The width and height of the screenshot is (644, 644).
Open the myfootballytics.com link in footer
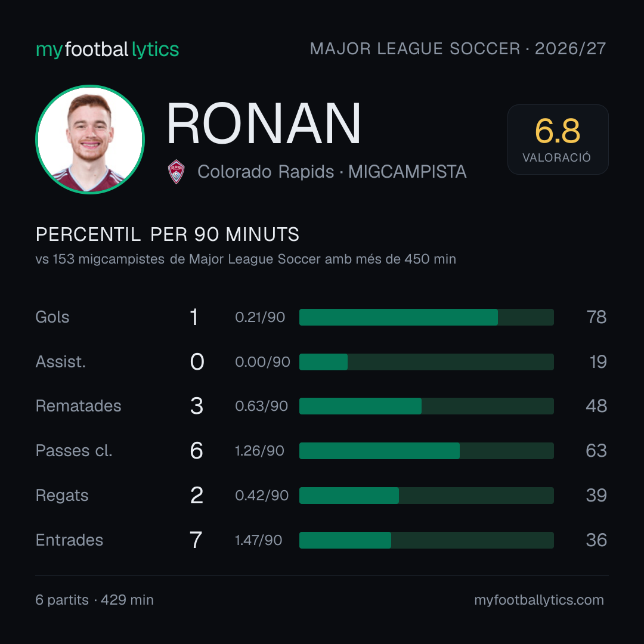539,600
